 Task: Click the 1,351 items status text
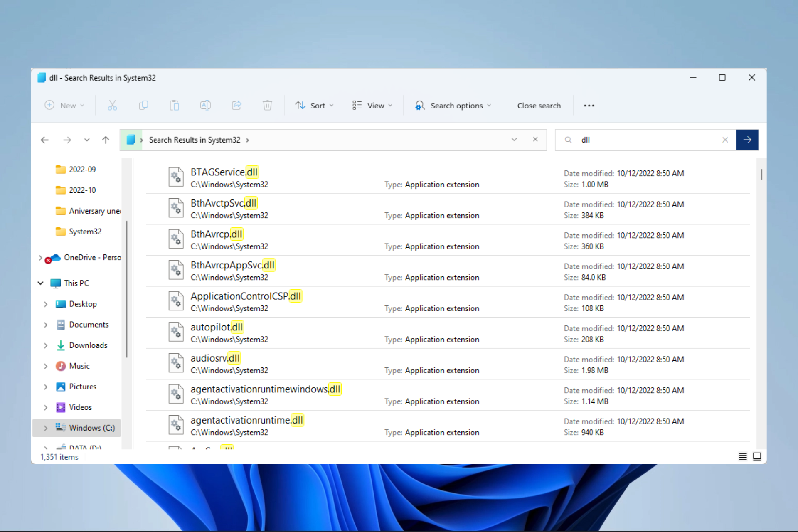tap(59, 457)
